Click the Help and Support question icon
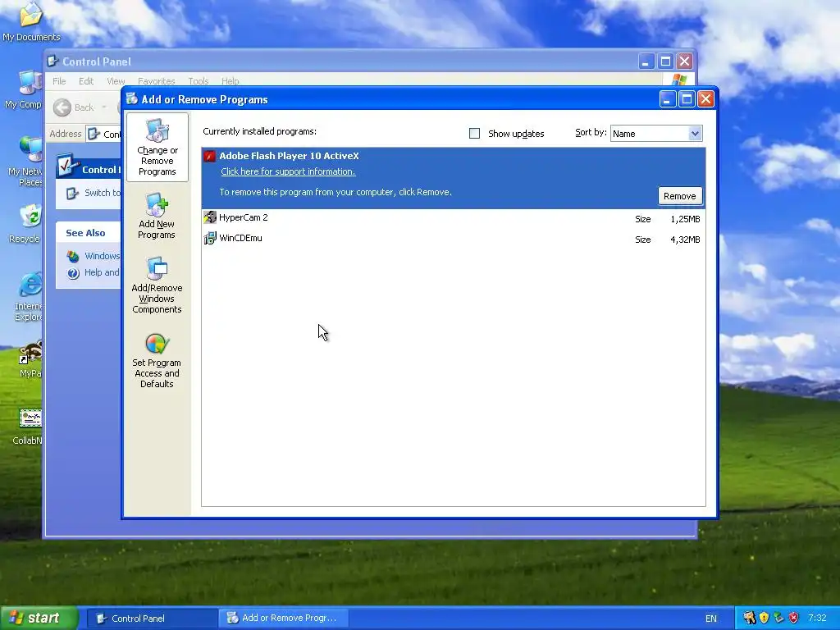Screen dimensions: 840x630 [x=73, y=273]
